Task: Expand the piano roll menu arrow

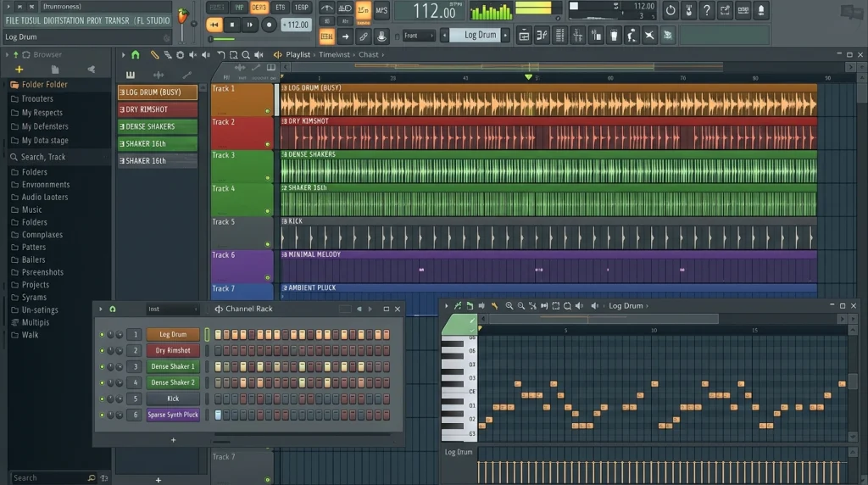Action: (x=447, y=305)
